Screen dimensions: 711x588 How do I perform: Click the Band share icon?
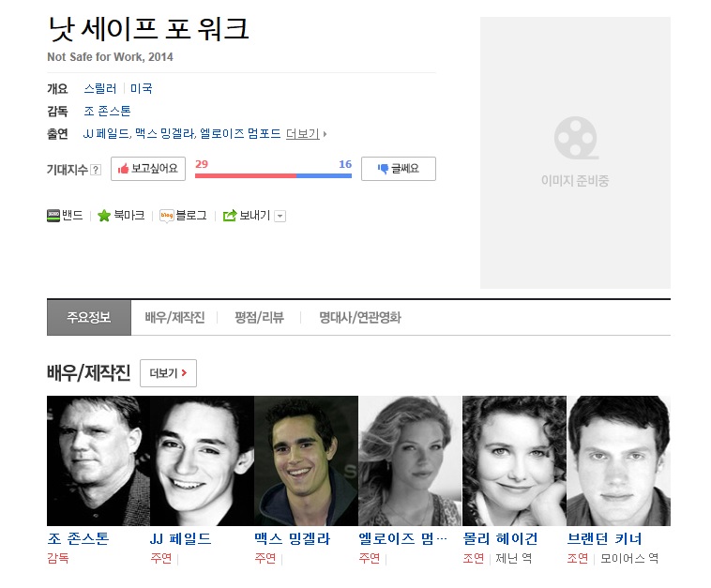click(x=53, y=216)
